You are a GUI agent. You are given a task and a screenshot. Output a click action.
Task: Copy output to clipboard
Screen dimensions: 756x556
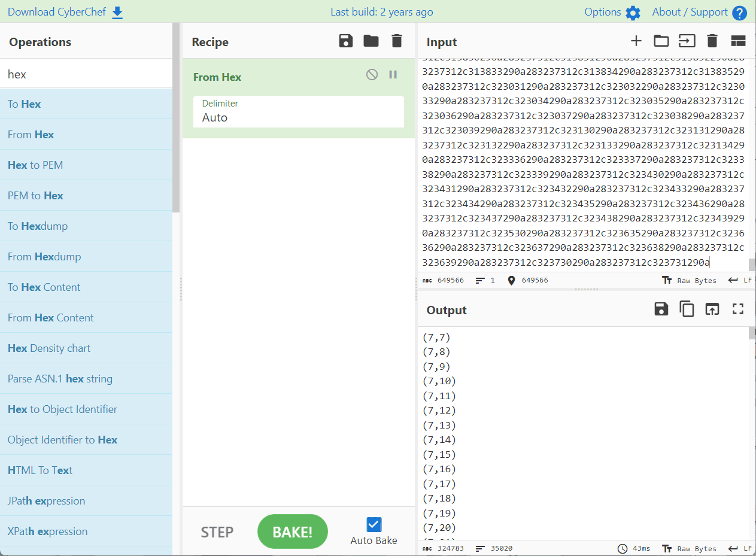(686, 309)
